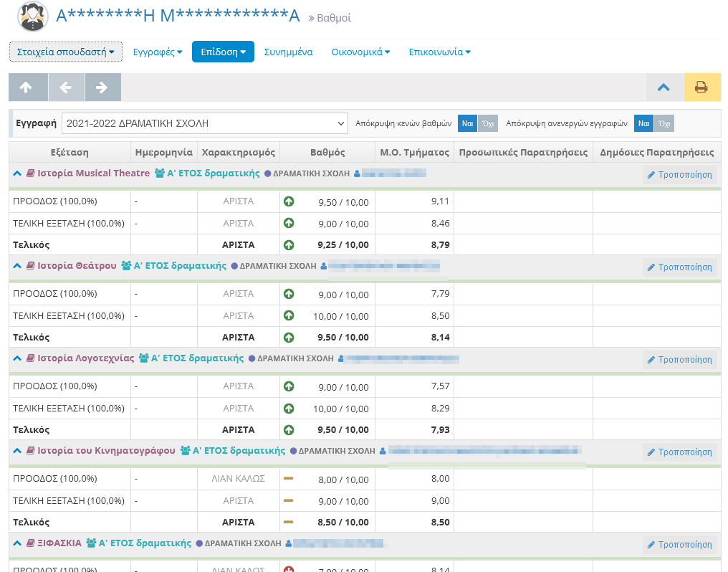This screenshot has width=728, height=572.
Task: Open the Οικονομικά menu
Action: 360,52
